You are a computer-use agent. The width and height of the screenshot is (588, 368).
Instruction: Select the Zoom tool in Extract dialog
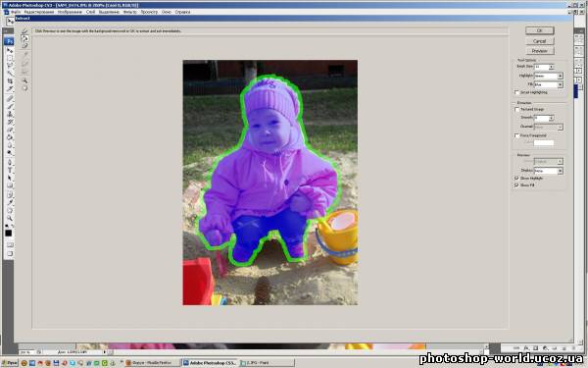[24, 80]
